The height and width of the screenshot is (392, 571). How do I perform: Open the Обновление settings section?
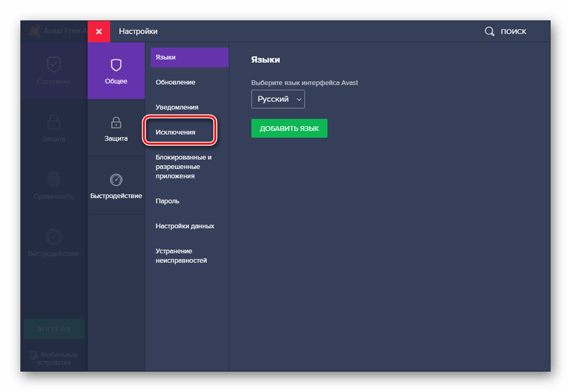click(175, 82)
